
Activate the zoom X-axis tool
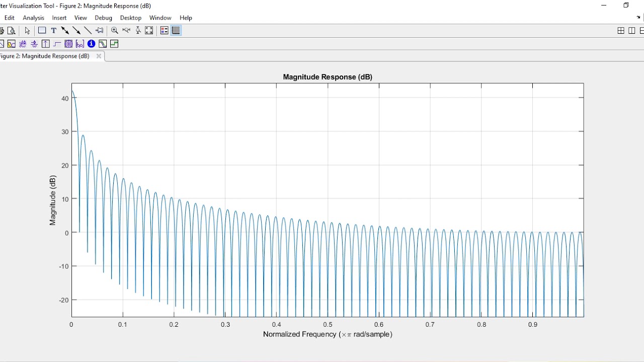[x=126, y=30]
